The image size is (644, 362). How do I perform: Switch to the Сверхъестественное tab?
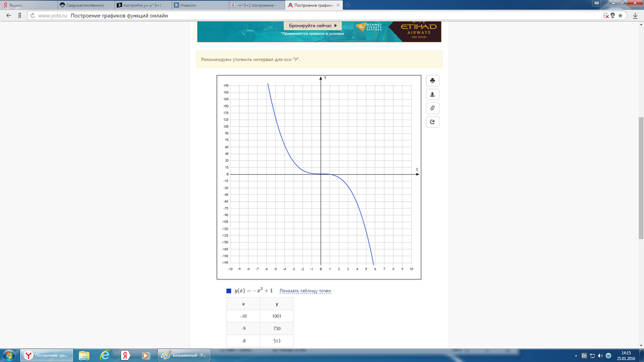85,5
